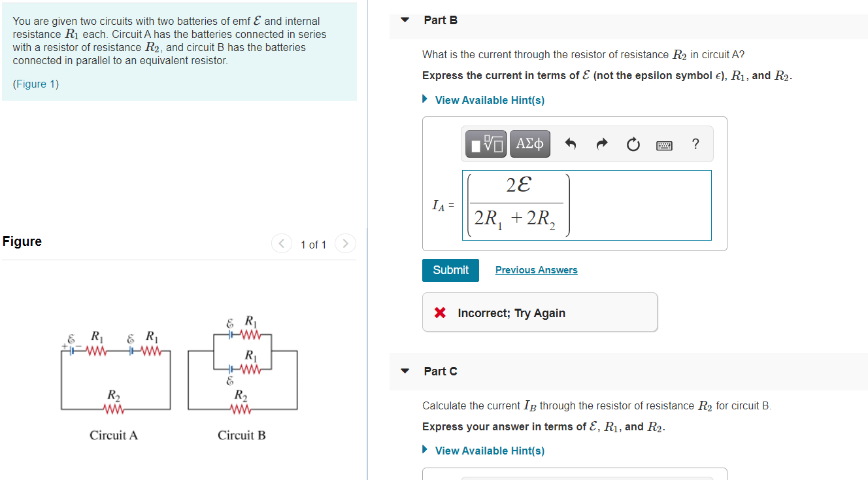Screen dimensions: 868x480
Task: Open equation editor help via question mark icon
Action: coord(695,144)
